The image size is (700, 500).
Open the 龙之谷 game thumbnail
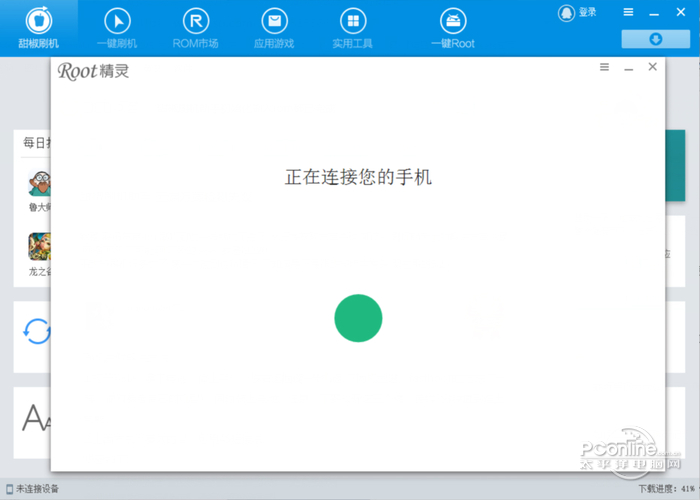(x=40, y=249)
